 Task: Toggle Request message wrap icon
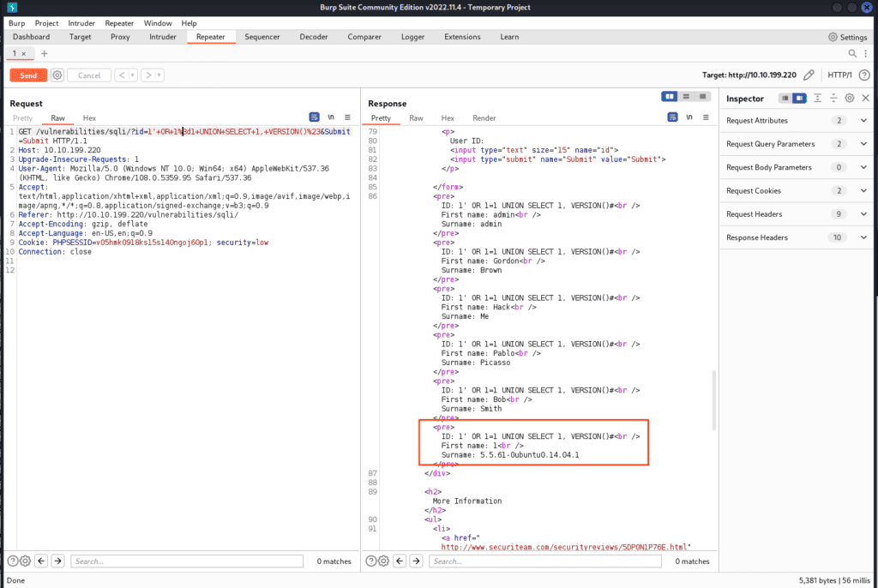click(x=314, y=117)
